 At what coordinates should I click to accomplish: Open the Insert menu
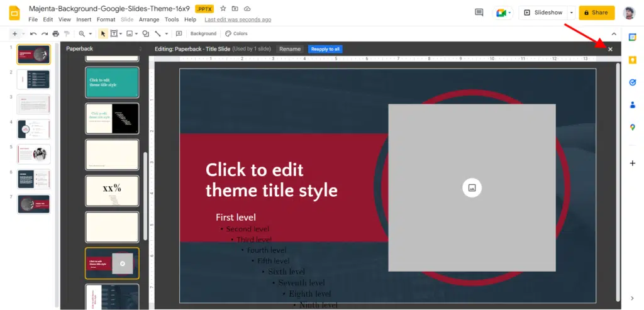click(84, 19)
